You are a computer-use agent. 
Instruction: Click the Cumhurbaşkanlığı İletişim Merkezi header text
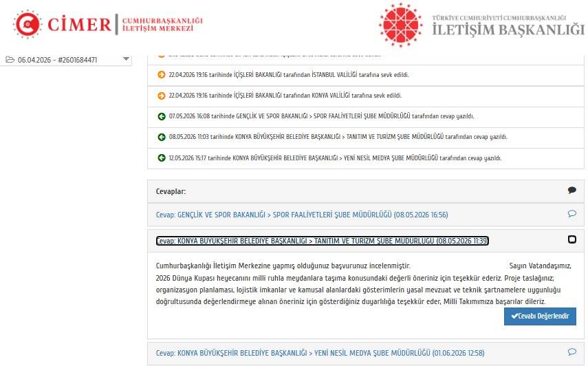(162, 24)
